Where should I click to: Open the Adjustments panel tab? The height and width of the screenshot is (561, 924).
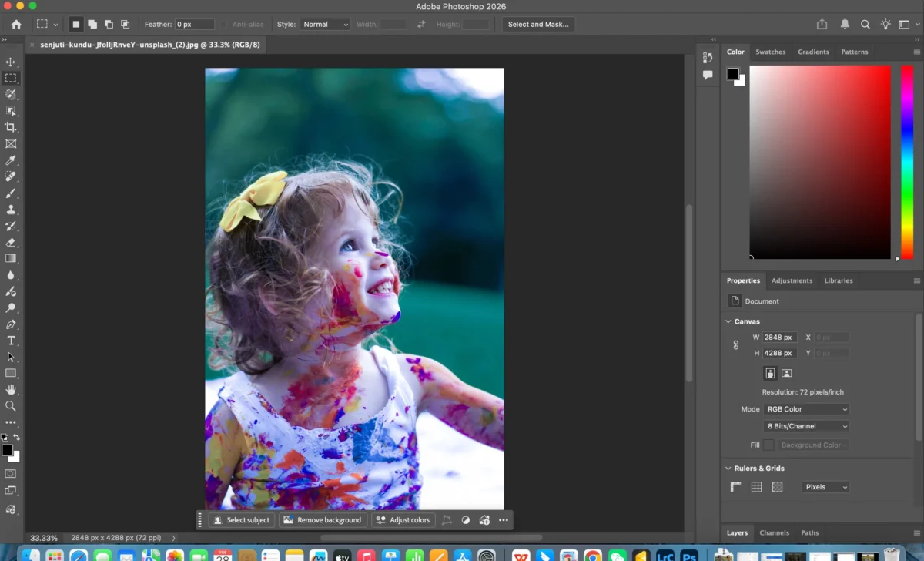tap(792, 280)
